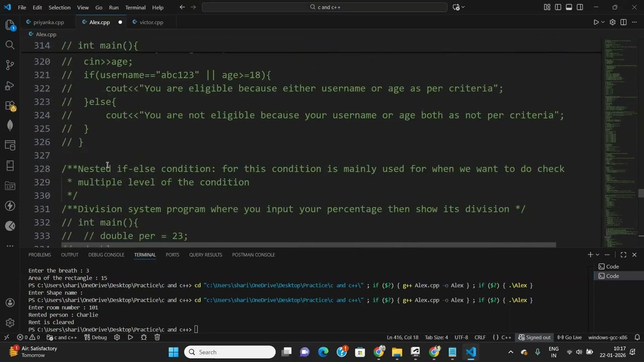
Task: Click the Windows Start button
Action: click(x=174, y=352)
